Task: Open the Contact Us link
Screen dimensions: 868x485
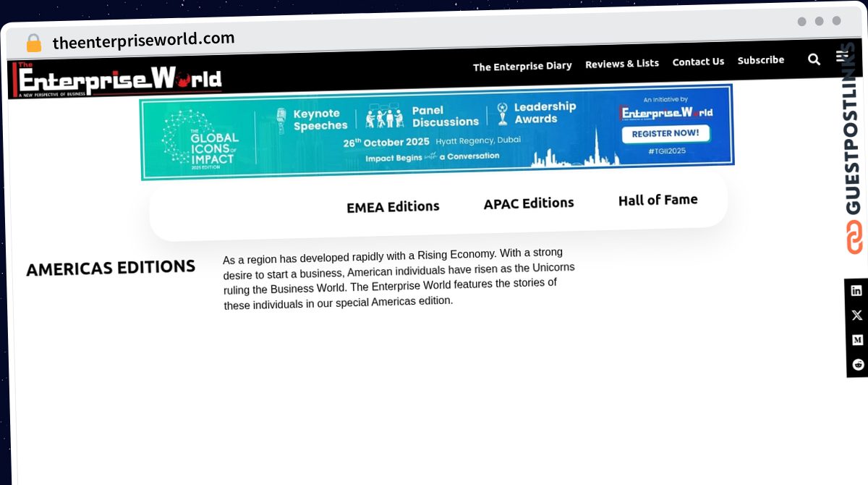Action: 698,62
